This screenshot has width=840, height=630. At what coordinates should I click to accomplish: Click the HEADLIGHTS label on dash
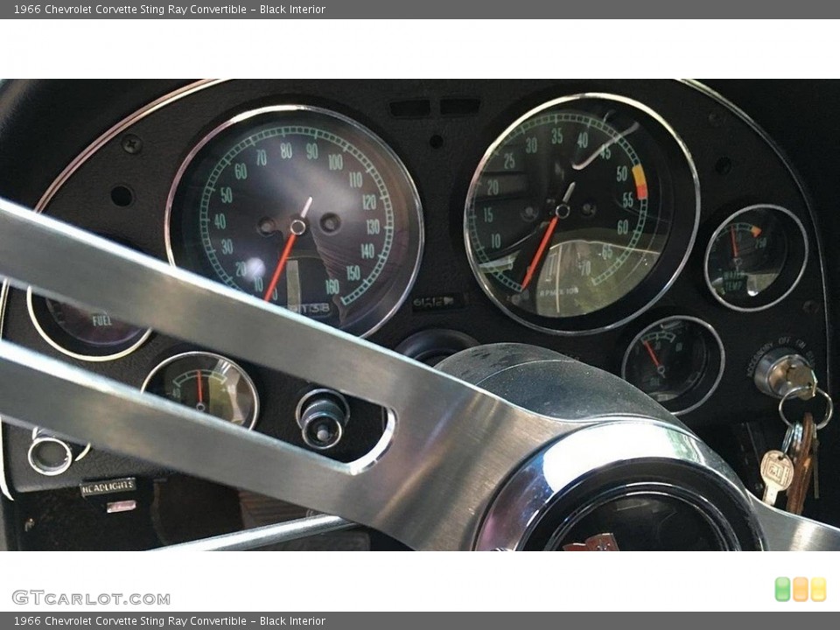108,487
